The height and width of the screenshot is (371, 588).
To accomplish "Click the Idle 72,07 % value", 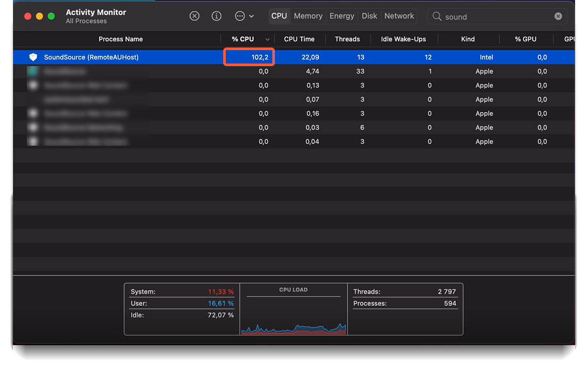I will pyautogui.click(x=221, y=315).
